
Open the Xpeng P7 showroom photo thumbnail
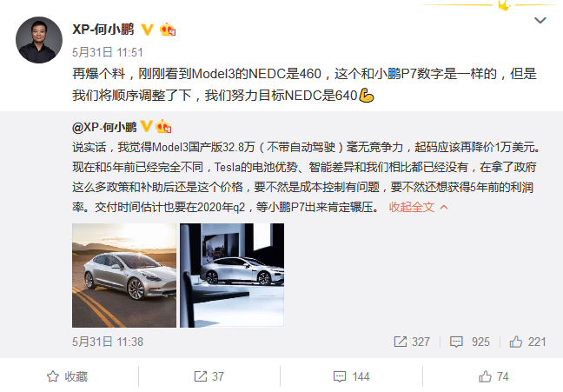tap(232, 276)
